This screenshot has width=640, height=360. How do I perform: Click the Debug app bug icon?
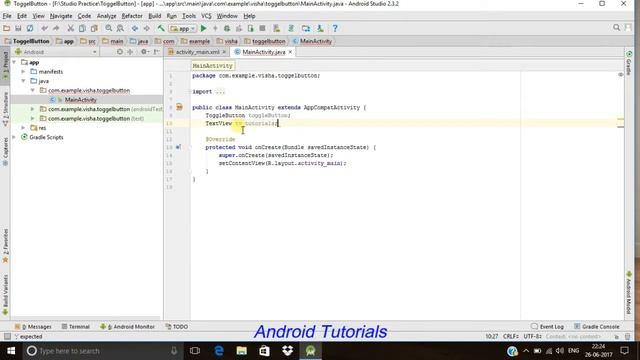(227, 28)
